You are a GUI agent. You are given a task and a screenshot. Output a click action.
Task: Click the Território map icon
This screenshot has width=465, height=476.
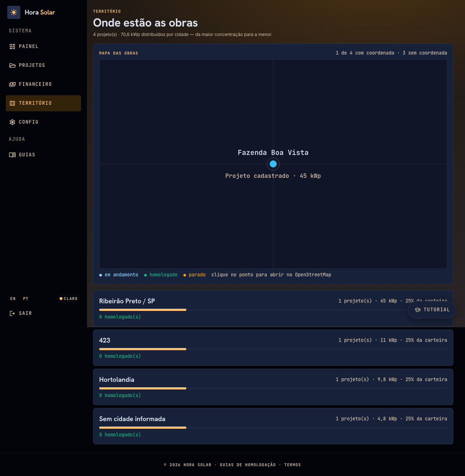click(12, 103)
